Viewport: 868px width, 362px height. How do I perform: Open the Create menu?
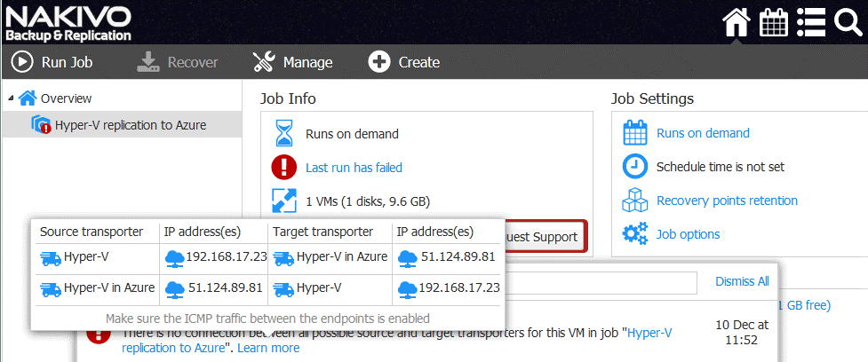click(x=404, y=62)
